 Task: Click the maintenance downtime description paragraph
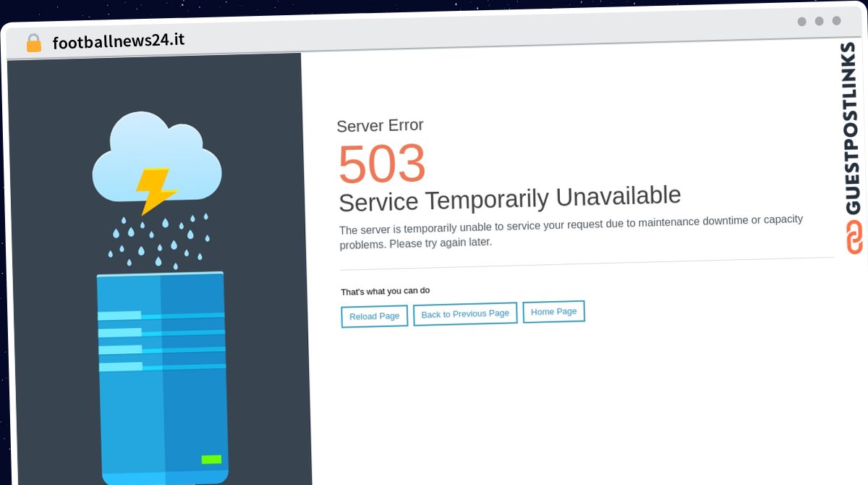pyautogui.click(x=571, y=231)
